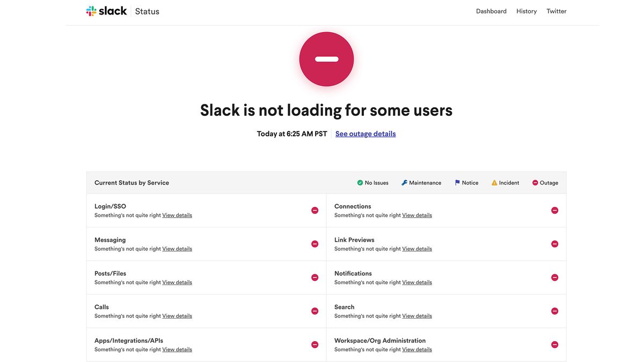This screenshot has height=362, width=644.
Task: Open the Twitter link
Action: pyautogui.click(x=557, y=11)
